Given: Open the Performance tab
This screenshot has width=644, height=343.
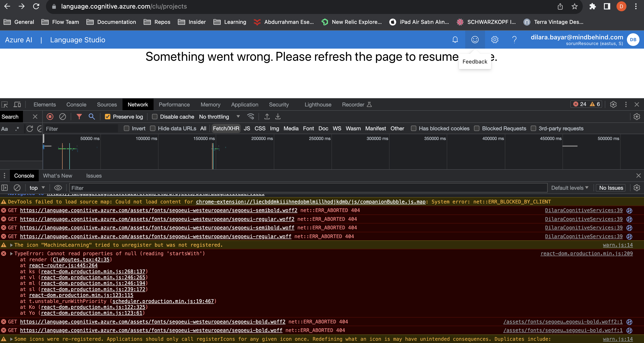Looking at the screenshot, I should (x=174, y=104).
